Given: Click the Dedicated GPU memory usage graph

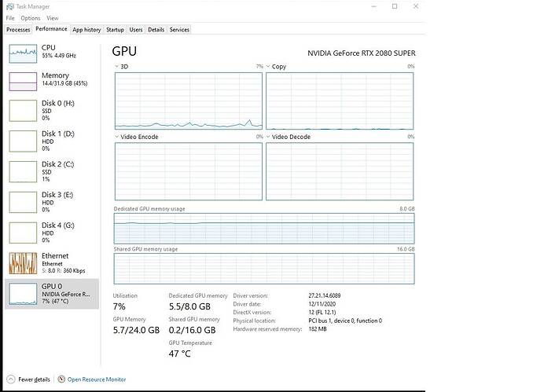Looking at the screenshot, I should click(x=264, y=229).
